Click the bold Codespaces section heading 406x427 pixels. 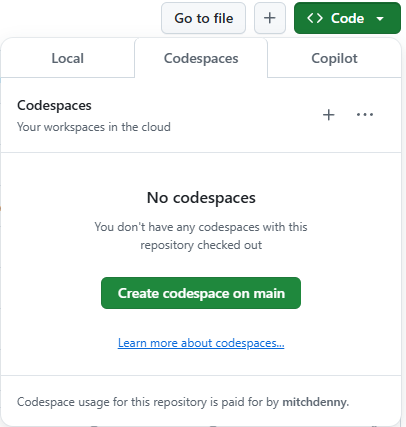click(x=54, y=105)
